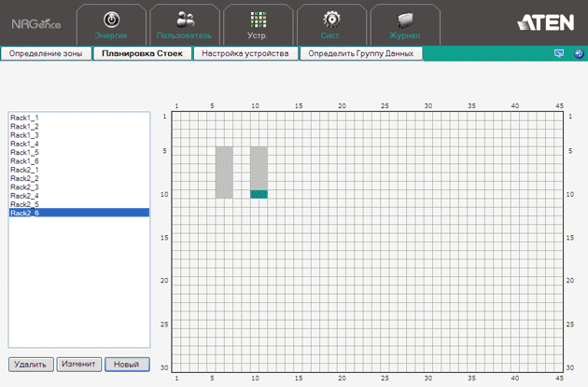The height and width of the screenshot is (387, 588).
Task: Switch to Настройка устройства tab
Action: [245, 53]
